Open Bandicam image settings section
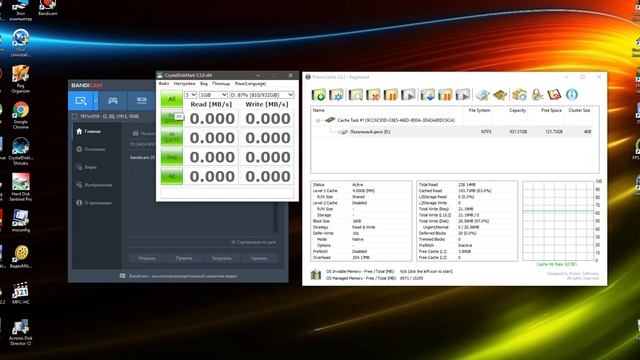 (x=94, y=185)
